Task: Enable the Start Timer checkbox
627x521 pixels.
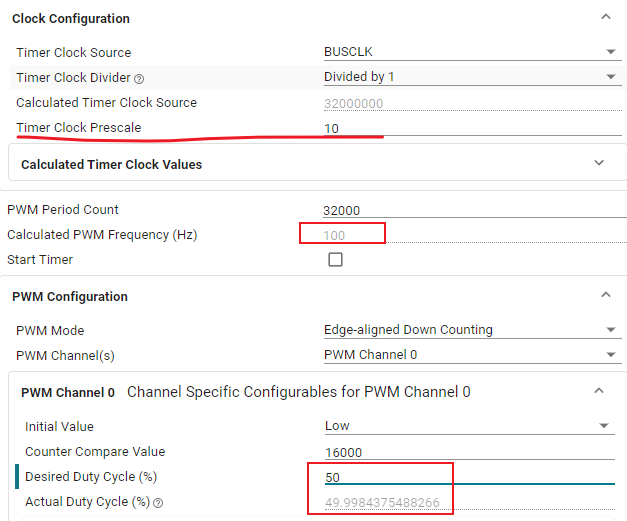Action: coord(335,260)
